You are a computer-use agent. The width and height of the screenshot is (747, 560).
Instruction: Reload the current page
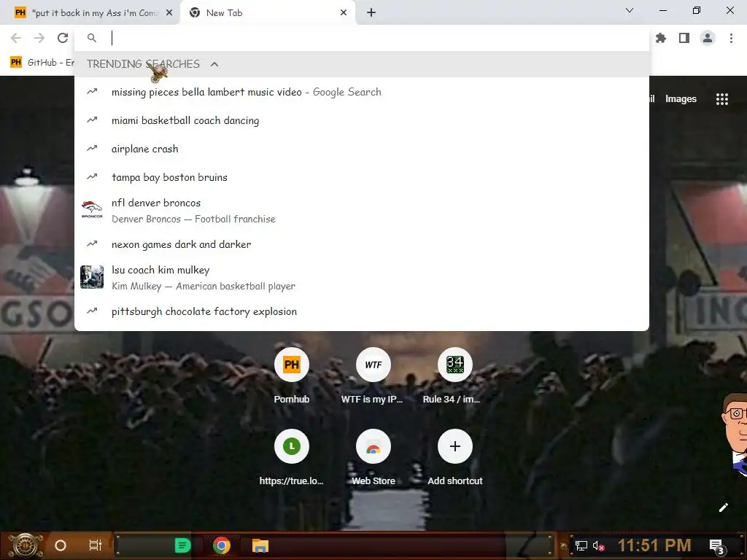(63, 38)
